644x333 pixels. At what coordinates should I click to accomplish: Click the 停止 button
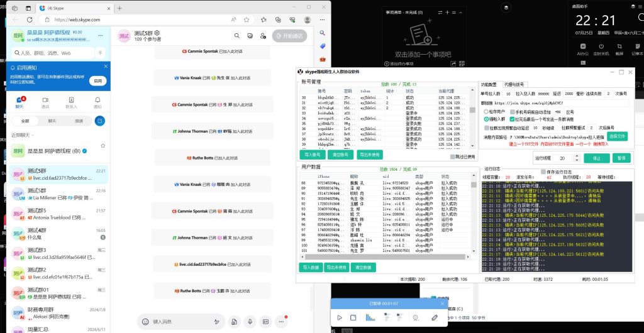point(596,158)
